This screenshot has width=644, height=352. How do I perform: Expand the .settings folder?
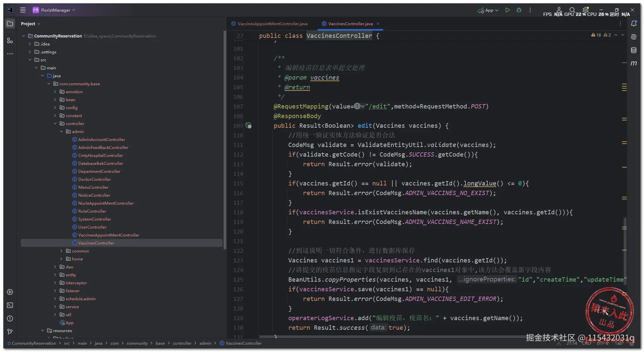click(30, 52)
